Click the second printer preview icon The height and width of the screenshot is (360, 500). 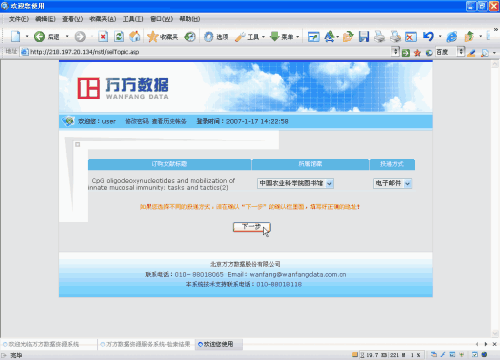click(395, 36)
